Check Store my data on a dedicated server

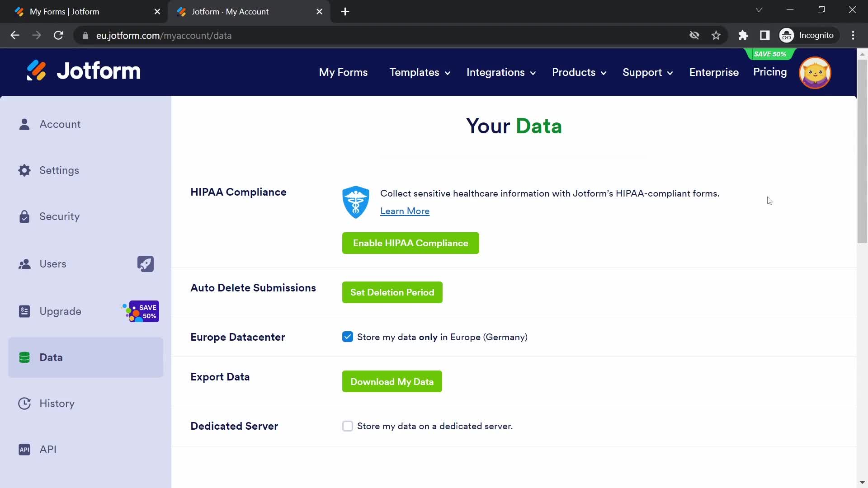point(348,426)
